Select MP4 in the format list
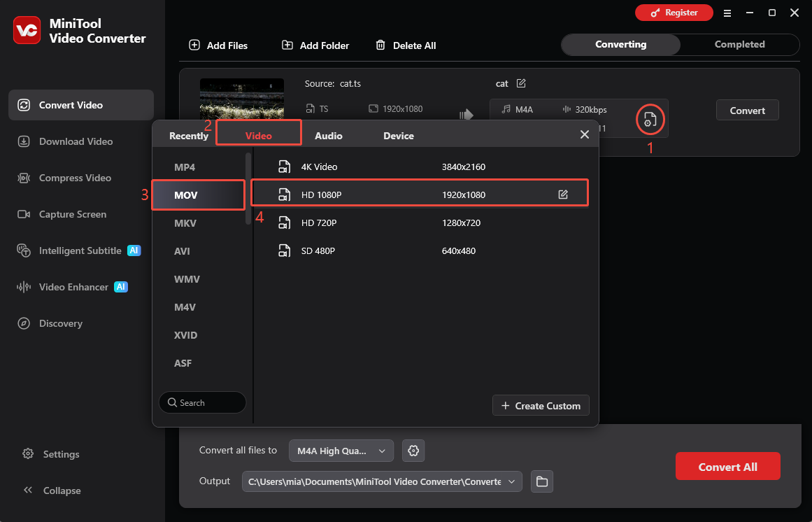The height and width of the screenshot is (522, 812). [185, 167]
